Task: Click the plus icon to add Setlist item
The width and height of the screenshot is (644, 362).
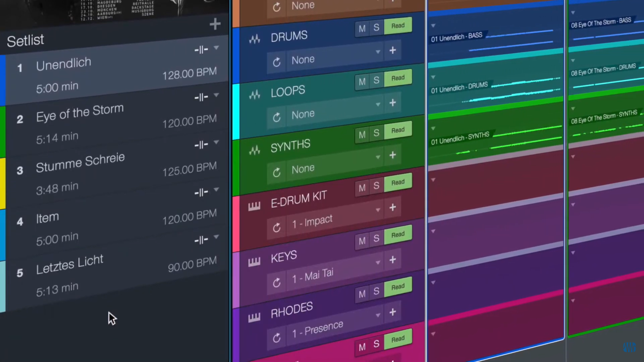Action: coord(215,24)
